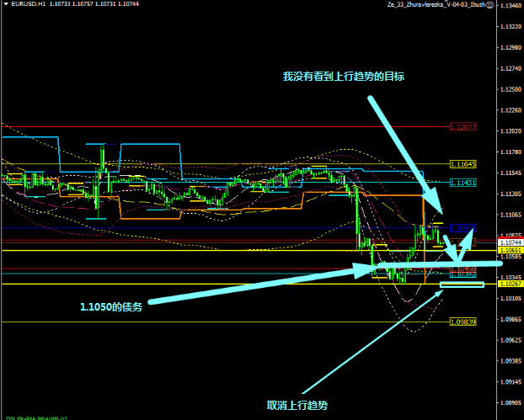Click the yellow 1.10267 price axis tag
The width and height of the screenshot is (524, 420).
511,284
